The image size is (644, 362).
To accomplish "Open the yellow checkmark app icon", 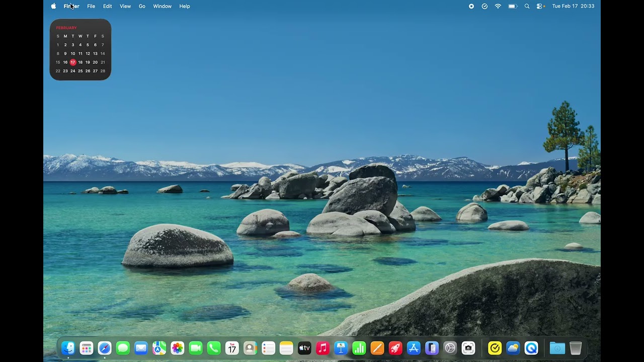I will 495,348.
